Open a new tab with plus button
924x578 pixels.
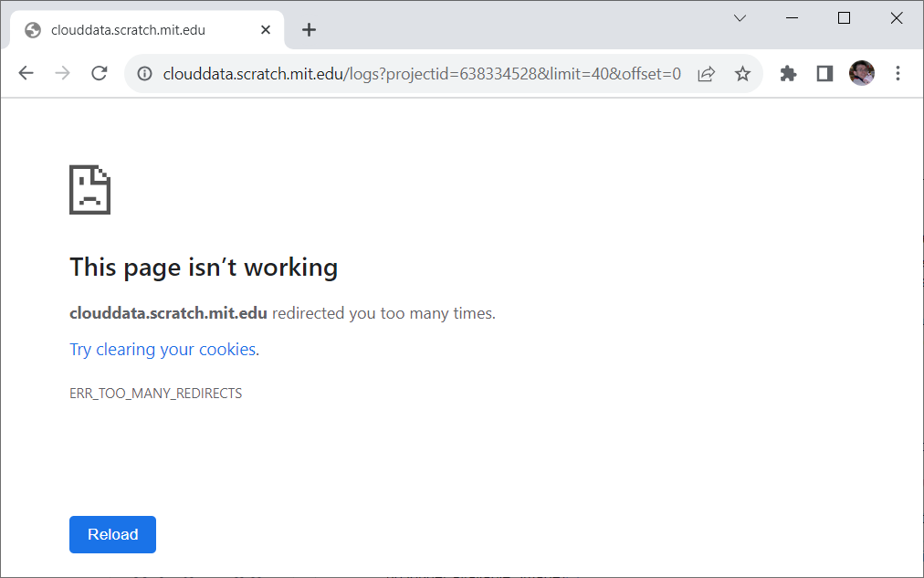pos(309,30)
